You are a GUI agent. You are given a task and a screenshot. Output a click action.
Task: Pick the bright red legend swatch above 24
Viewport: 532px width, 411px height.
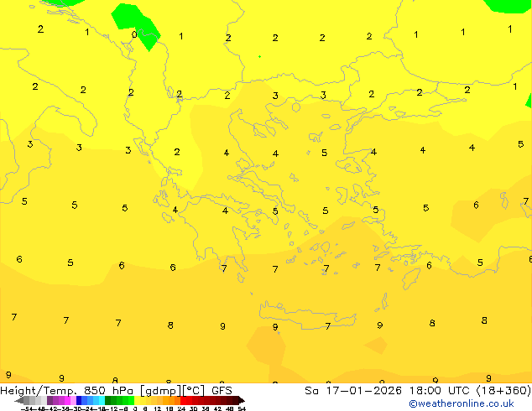pyautogui.click(x=183, y=400)
